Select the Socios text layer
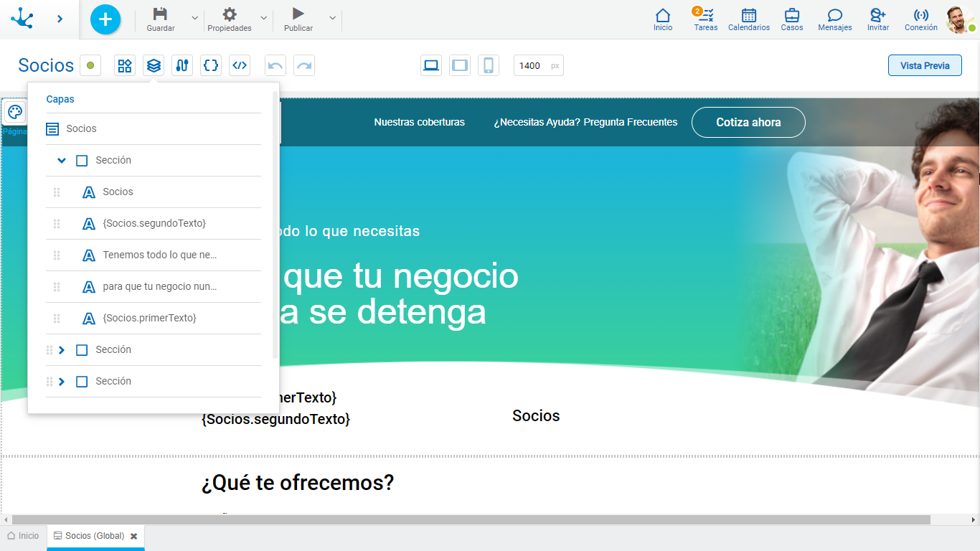980x551 pixels. pyautogui.click(x=153, y=192)
